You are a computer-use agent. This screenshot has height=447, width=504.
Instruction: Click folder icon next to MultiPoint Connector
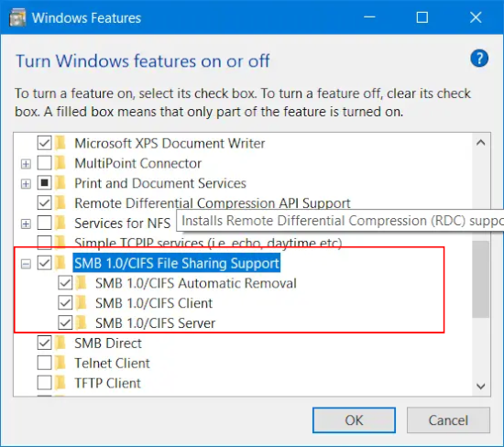(x=60, y=163)
